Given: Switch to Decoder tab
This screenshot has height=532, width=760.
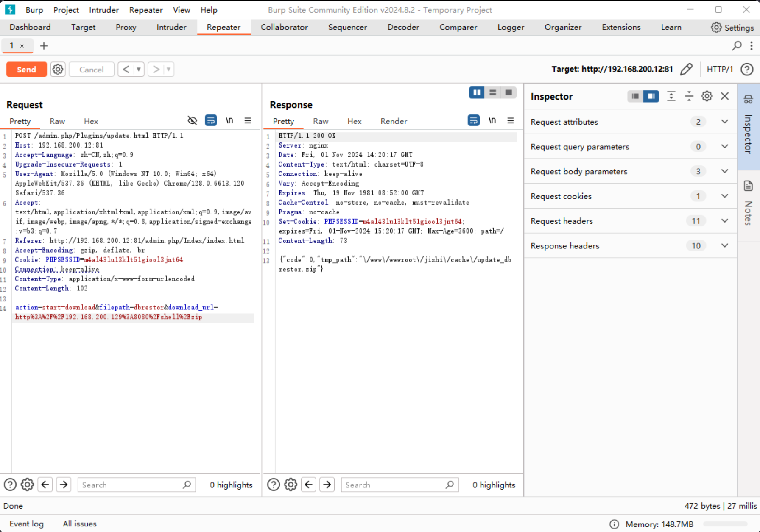Looking at the screenshot, I should (x=403, y=27).
